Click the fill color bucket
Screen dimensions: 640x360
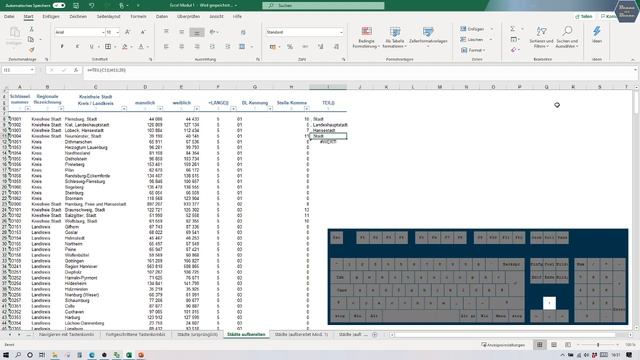coord(124,47)
